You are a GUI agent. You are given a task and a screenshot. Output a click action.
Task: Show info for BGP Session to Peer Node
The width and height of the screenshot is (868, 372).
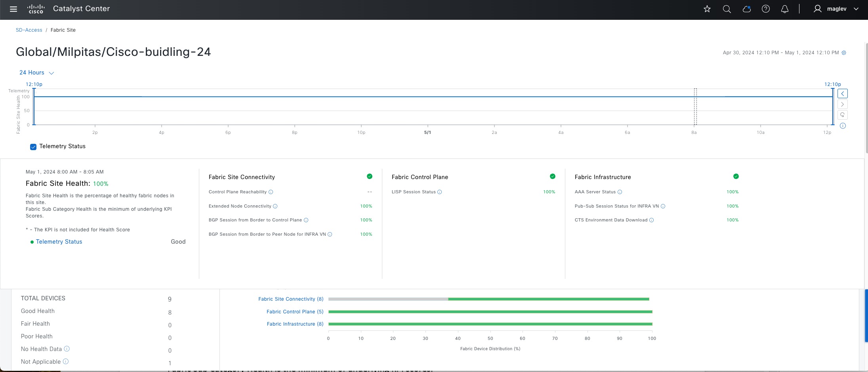(x=330, y=235)
